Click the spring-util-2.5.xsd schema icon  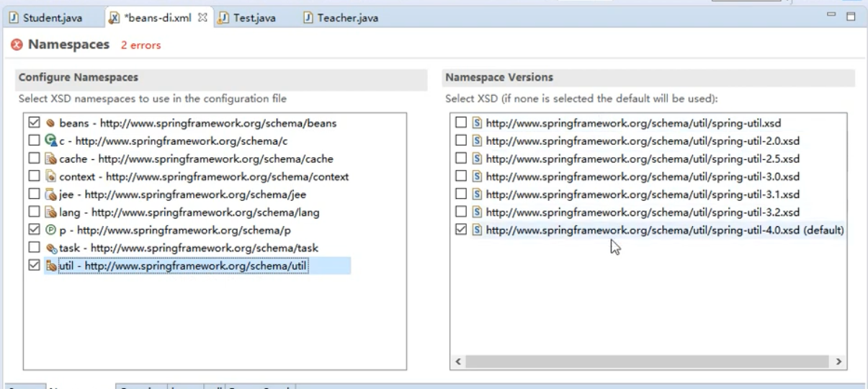point(478,158)
